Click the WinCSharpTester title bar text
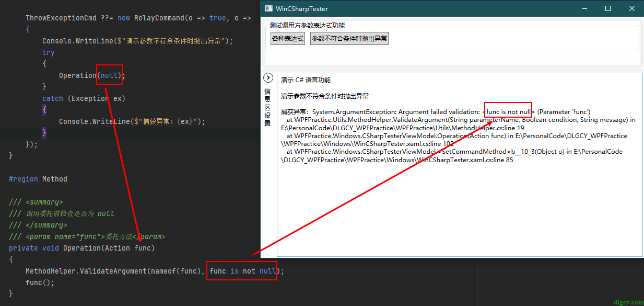The height and width of the screenshot is (306, 644). 302,9
